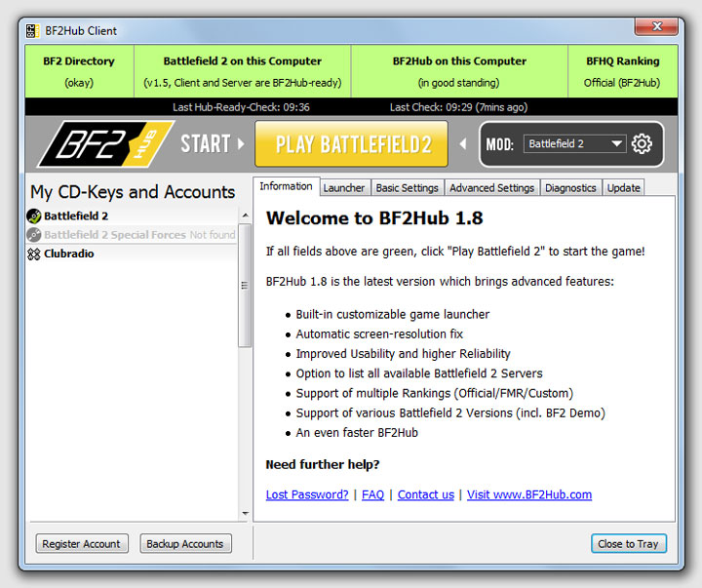Click the Last Hub-Ready-Check: 09:36 text

click(241, 107)
